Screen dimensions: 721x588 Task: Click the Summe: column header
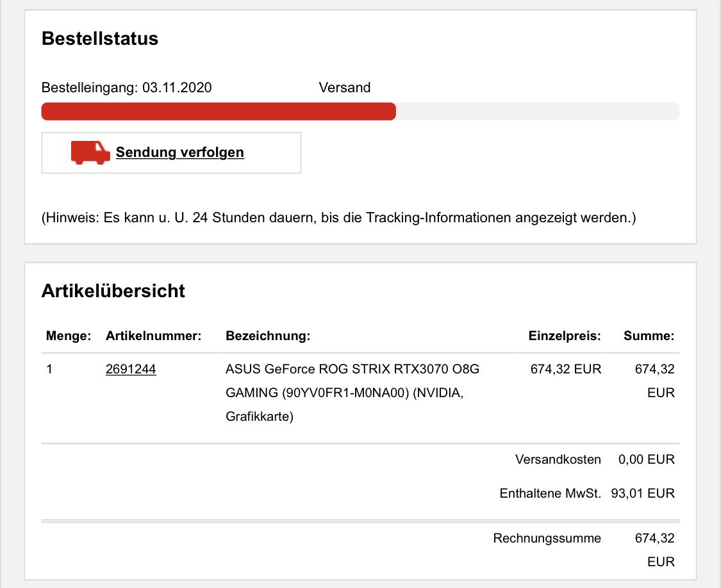(649, 336)
